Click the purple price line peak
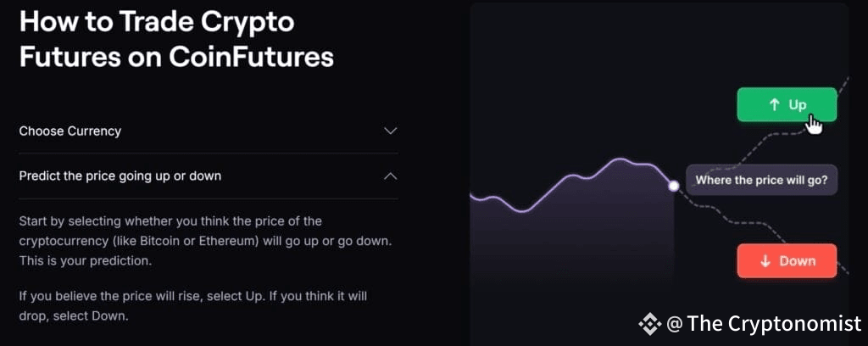Image resolution: width=868 pixels, height=346 pixels. (x=618, y=160)
